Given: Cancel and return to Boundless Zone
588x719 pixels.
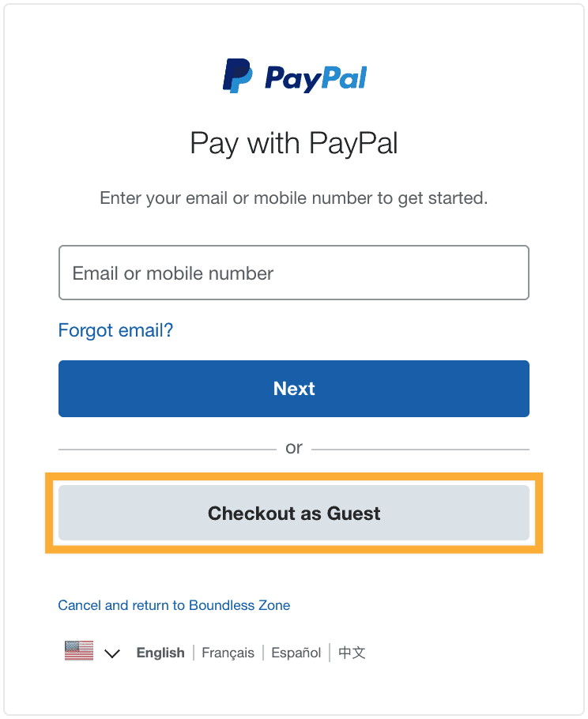Looking at the screenshot, I should pyautogui.click(x=174, y=605).
